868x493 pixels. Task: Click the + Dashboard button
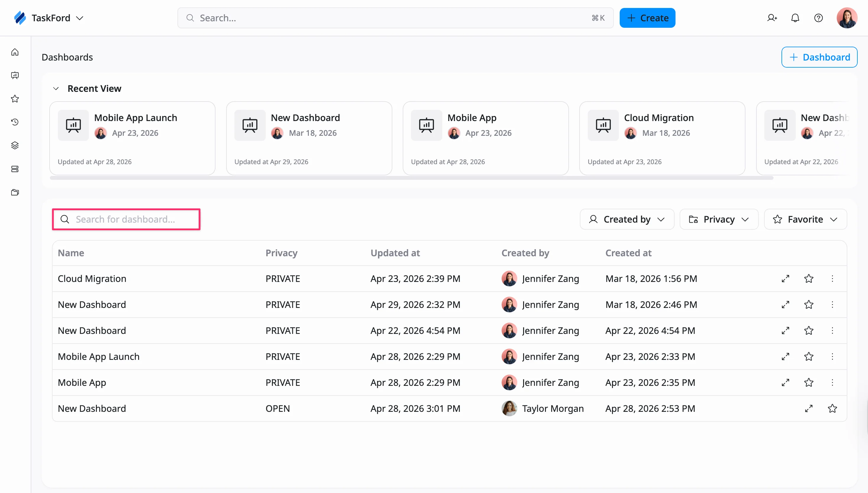pos(819,57)
